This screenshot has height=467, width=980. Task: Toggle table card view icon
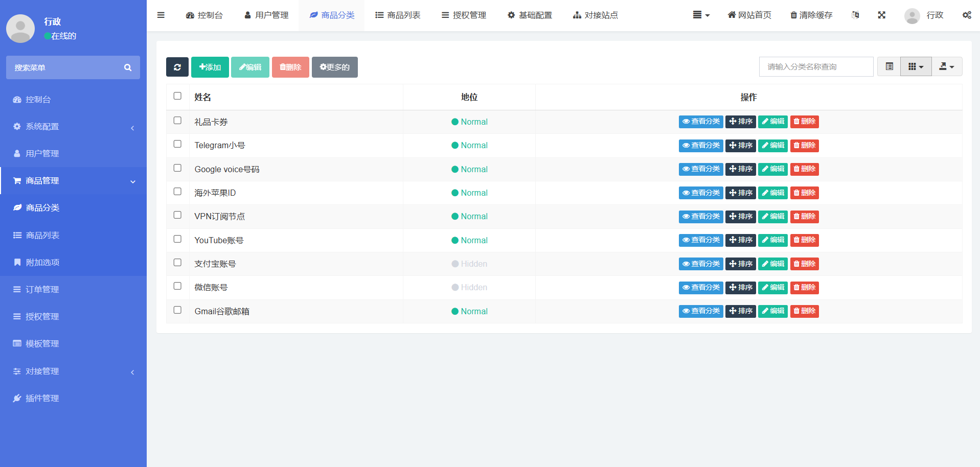click(x=890, y=66)
